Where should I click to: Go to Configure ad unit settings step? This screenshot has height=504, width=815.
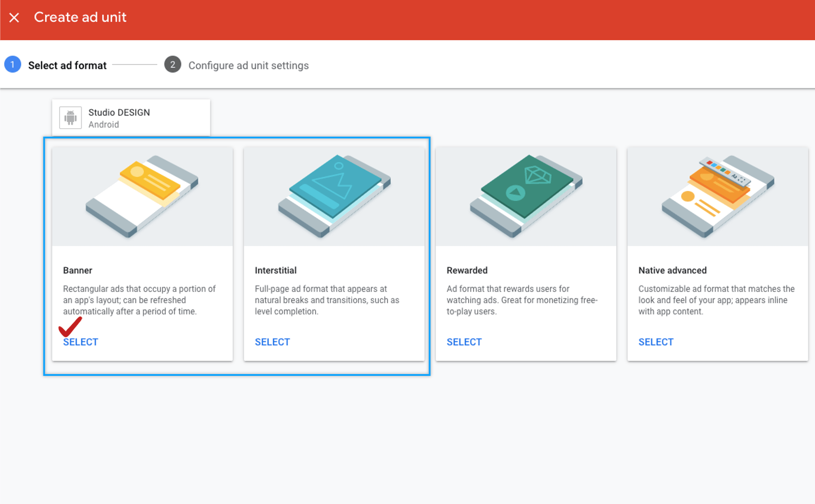(x=248, y=65)
